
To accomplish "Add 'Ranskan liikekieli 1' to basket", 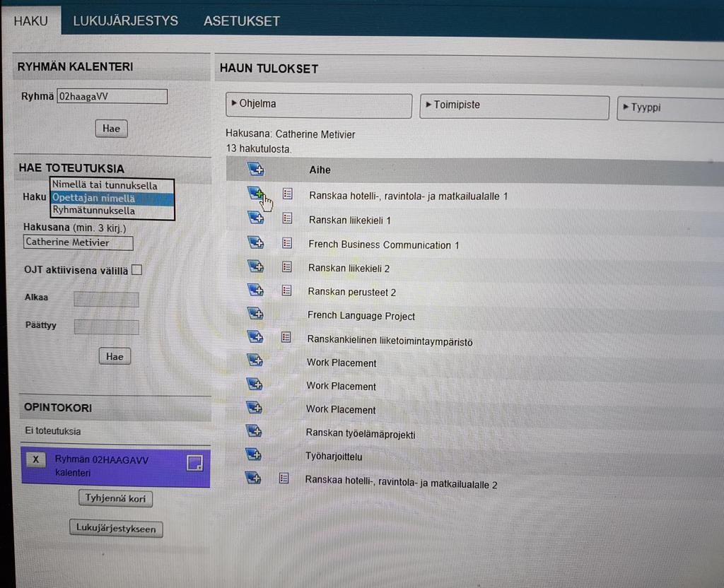I will pos(255,218).
